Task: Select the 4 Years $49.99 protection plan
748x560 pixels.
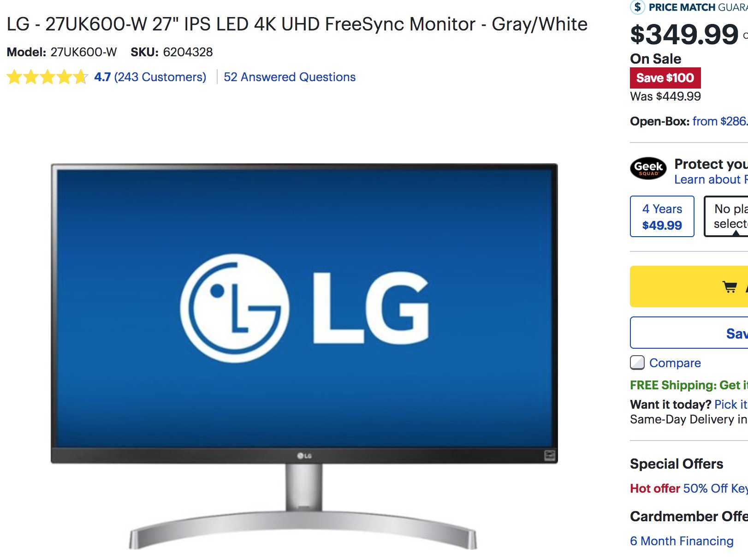Action: coord(662,216)
